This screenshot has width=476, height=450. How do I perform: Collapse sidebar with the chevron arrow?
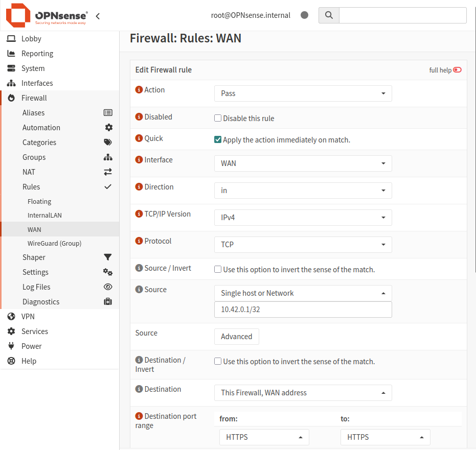coord(98,16)
